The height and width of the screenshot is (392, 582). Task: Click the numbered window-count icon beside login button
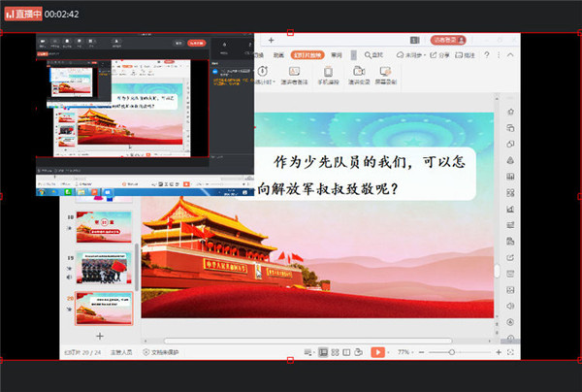click(x=414, y=40)
